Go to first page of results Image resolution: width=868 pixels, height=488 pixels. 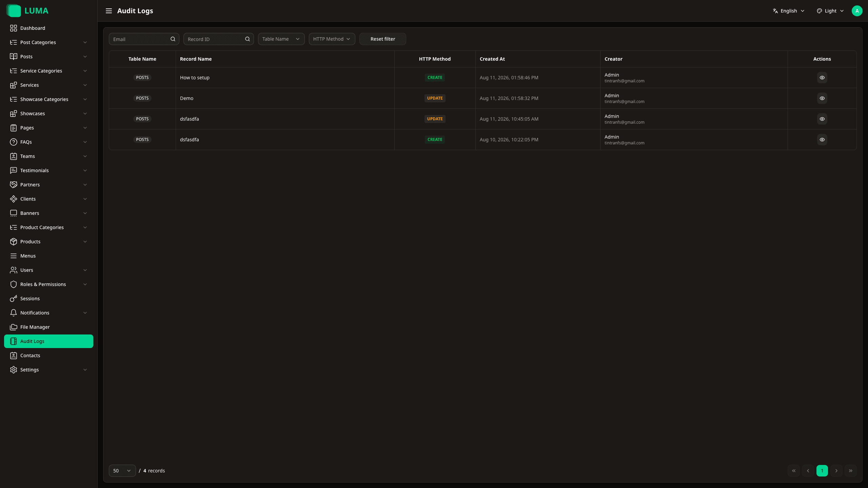tap(793, 471)
